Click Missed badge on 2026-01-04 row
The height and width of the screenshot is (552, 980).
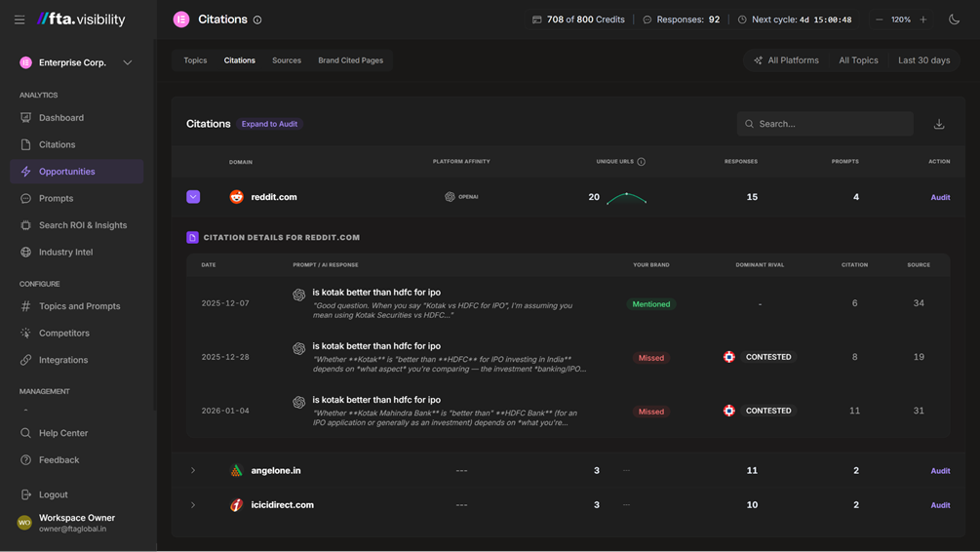click(x=650, y=412)
